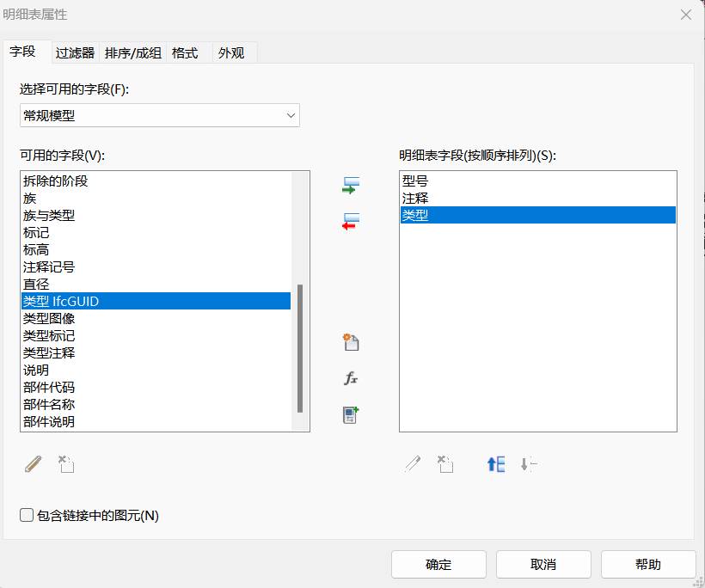Click the delete parameter icon under available fields
Image resolution: width=705 pixels, height=588 pixels.
pyautogui.click(x=66, y=465)
